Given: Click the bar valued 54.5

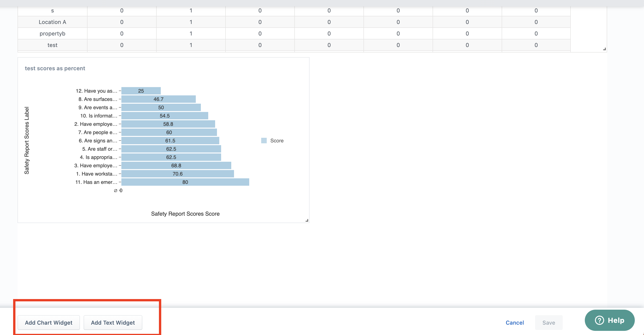Looking at the screenshot, I should click(165, 115).
